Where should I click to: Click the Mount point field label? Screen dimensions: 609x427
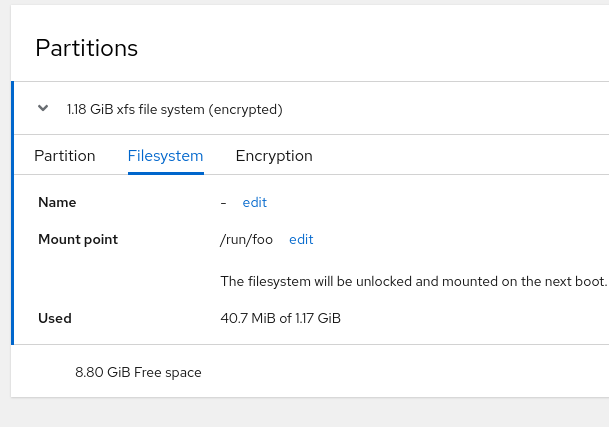click(78, 239)
